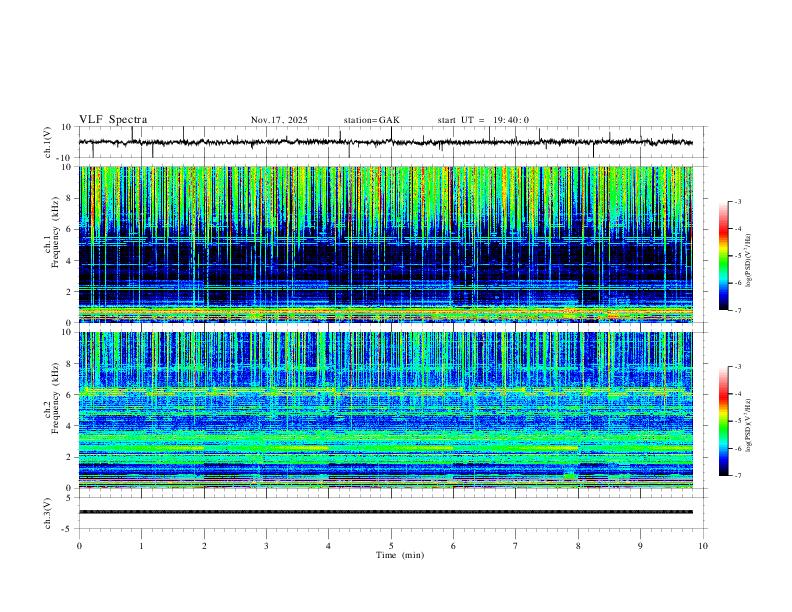Click the time axis tick label '5'

click(391, 546)
